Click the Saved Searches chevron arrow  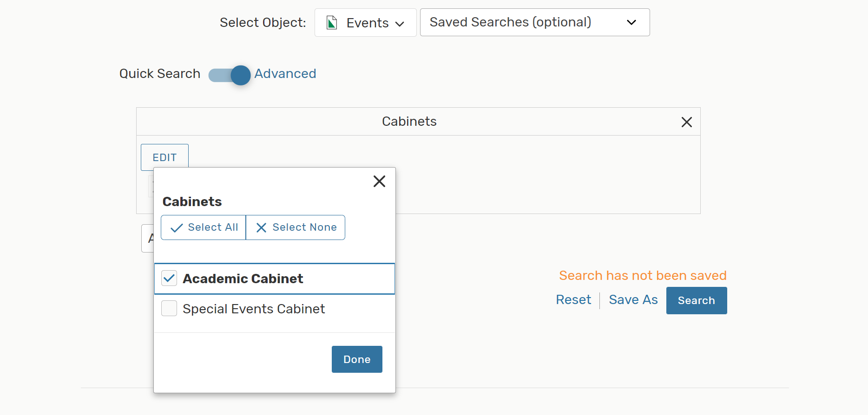pos(631,23)
